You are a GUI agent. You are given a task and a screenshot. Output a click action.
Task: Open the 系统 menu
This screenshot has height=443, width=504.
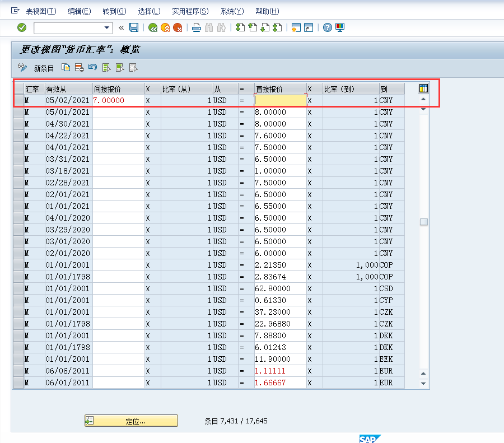click(x=233, y=11)
